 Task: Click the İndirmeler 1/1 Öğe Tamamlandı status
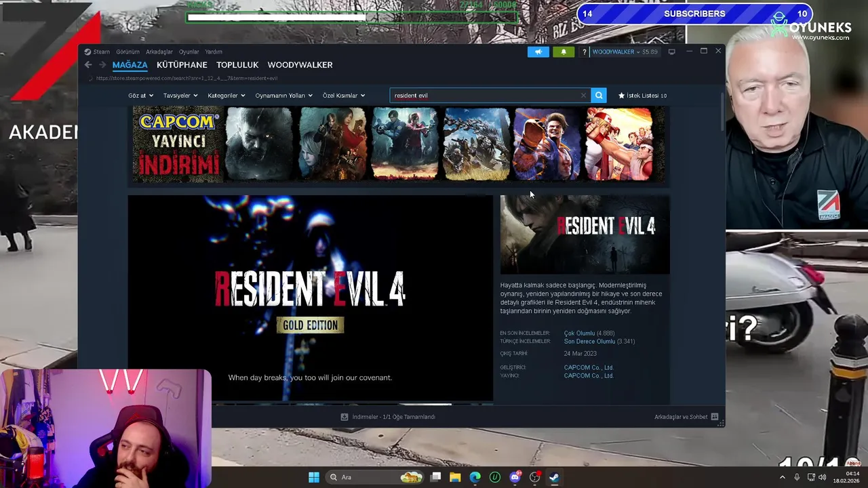[x=393, y=417]
